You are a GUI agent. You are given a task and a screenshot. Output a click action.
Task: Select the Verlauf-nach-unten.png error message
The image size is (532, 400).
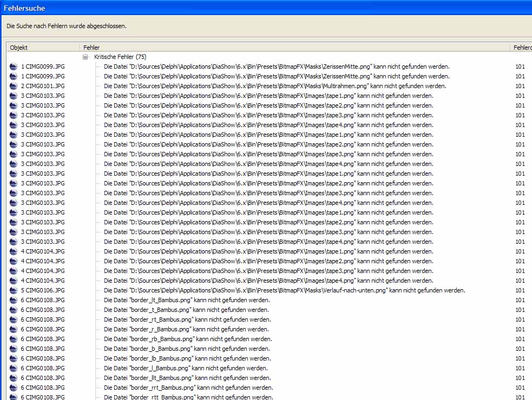click(x=284, y=290)
